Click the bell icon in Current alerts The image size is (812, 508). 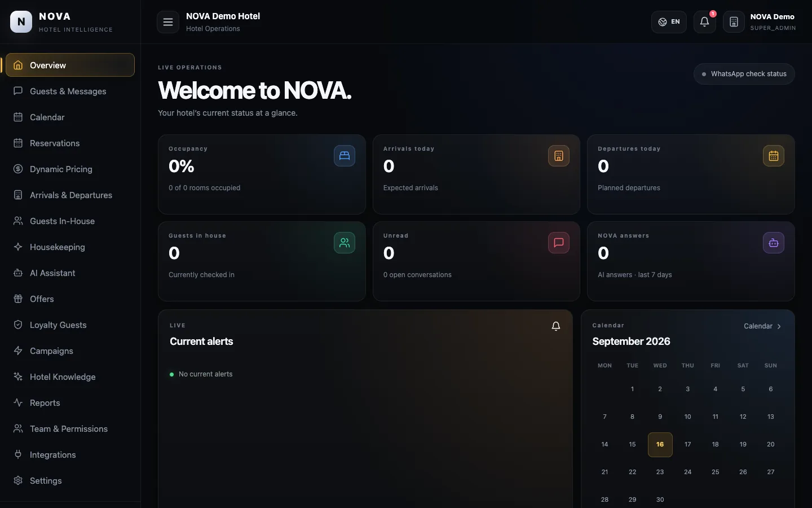click(x=556, y=326)
